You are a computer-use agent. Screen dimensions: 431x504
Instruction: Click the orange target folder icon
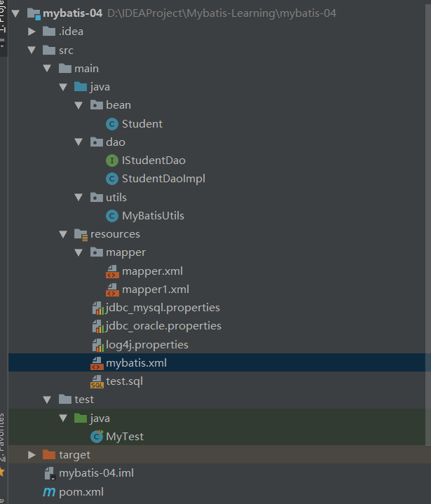[x=49, y=455]
